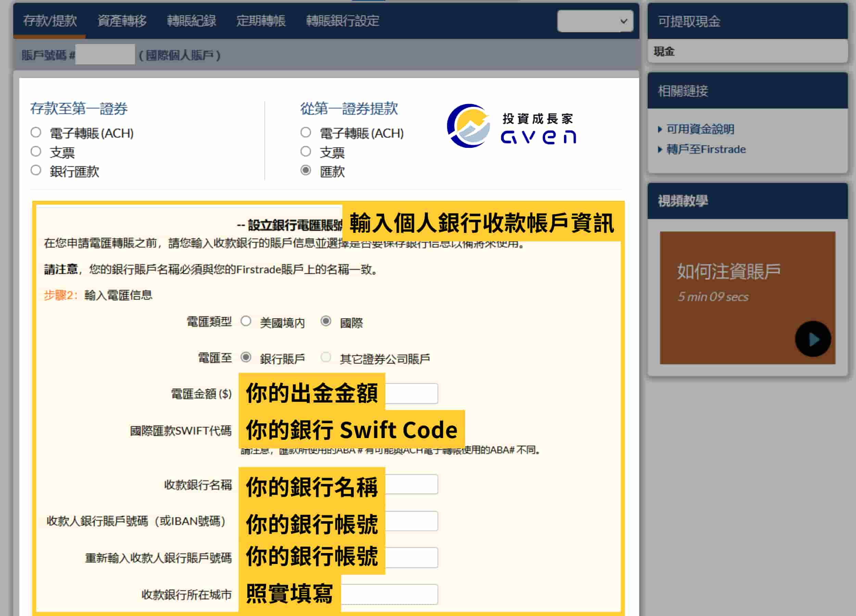
Task: Play the 如何注資賬戶 video
Action: [x=813, y=339]
